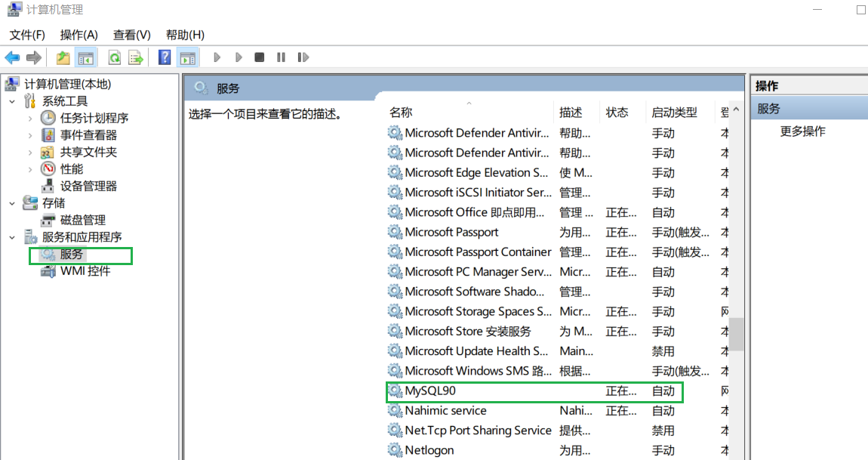Open the 帮助(H) menu
868x460 pixels.
click(185, 35)
